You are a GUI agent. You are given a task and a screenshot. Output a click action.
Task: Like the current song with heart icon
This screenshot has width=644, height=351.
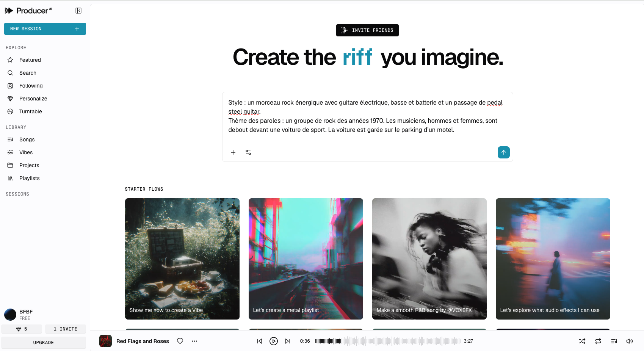180,341
